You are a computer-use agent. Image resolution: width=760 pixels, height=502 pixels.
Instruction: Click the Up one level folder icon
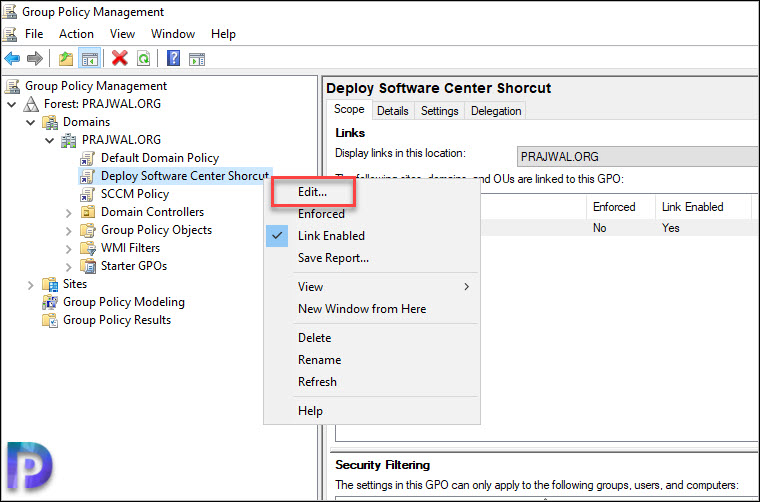(x=65, y=59)
